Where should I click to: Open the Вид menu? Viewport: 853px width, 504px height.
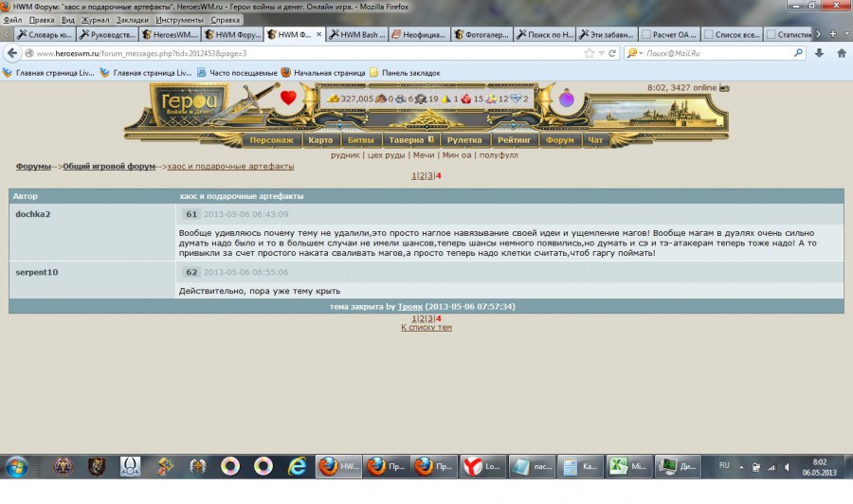coord(68,20)
